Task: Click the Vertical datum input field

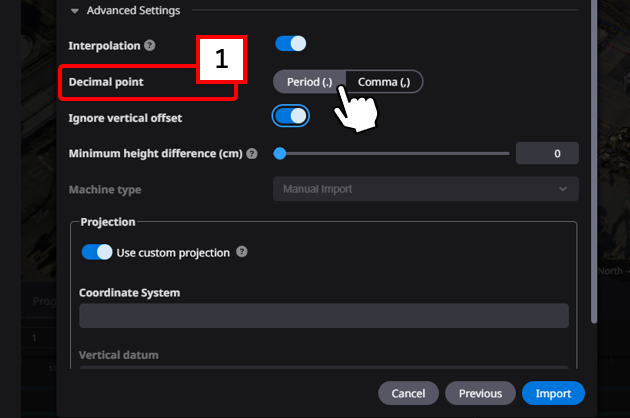Action: point(324,369)
